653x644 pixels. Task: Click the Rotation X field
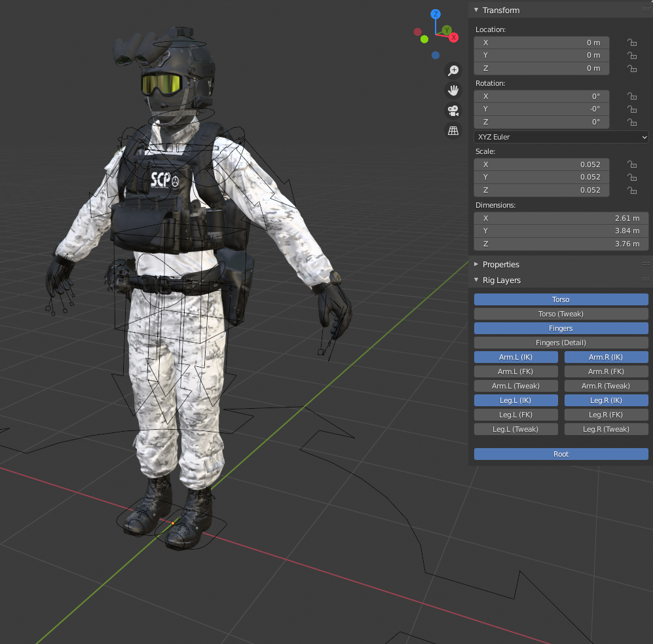(x=542, y=96)
